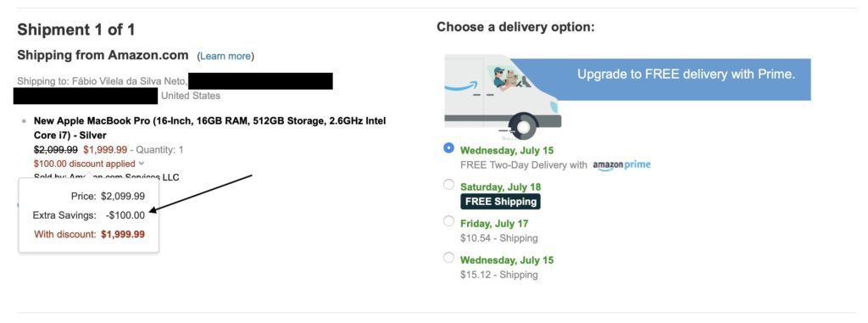Select the Friday, July 17 shipping option
868x323 pixels.
(448, 221)
